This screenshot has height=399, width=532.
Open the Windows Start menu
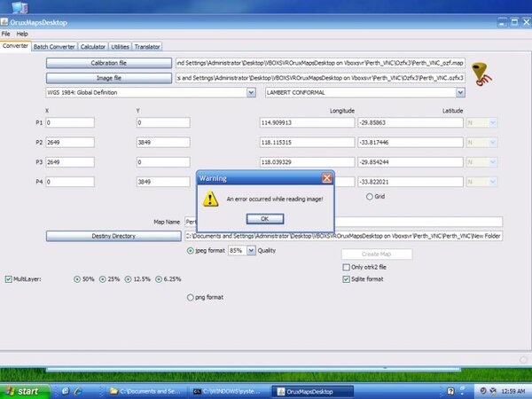[21, 390]
